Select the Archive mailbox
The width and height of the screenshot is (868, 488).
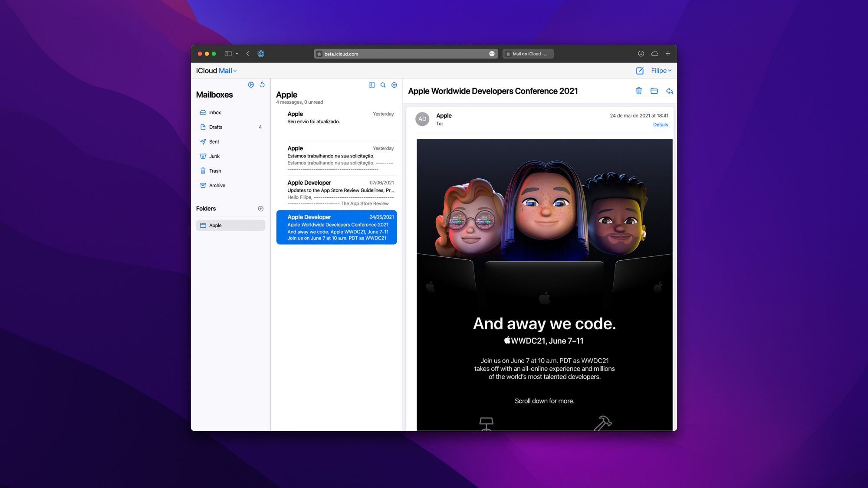tap(230, 185)
